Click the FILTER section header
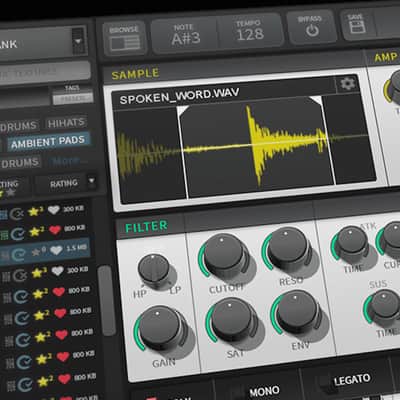 (146, 227)
